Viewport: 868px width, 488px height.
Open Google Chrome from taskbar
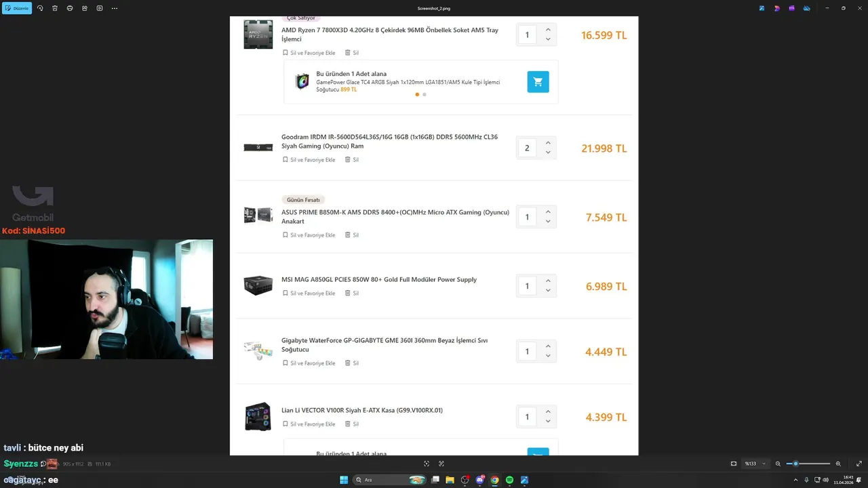point(495,480)
